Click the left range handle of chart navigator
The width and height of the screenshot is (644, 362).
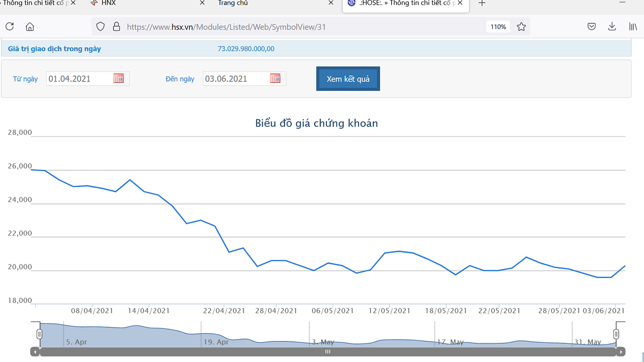pos(39,334)
